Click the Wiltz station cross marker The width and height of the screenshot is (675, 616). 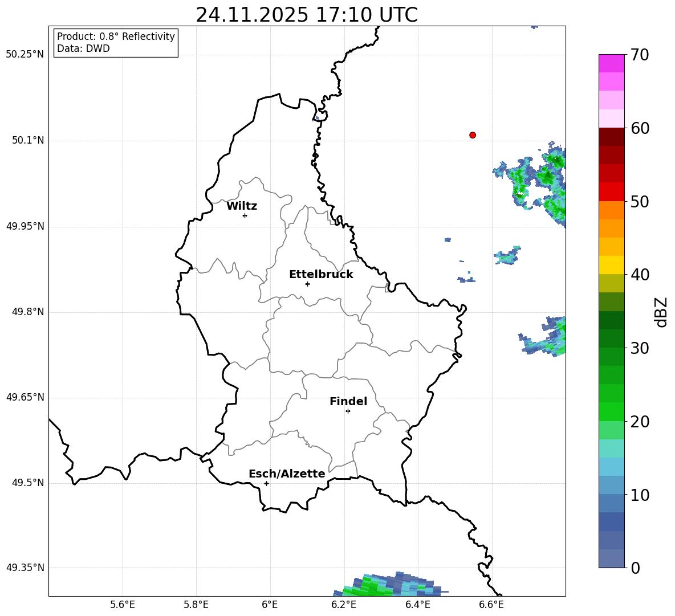[245, 215]
